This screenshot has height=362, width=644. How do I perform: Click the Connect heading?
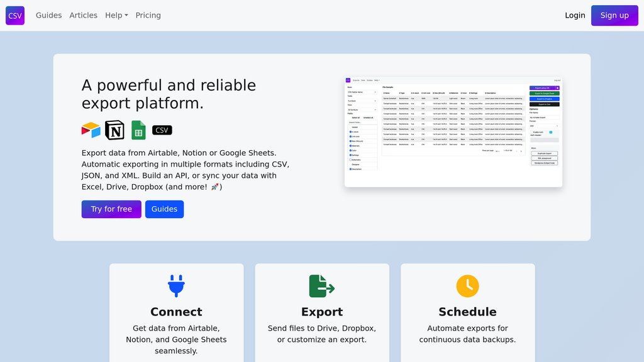pyautogui.click(x=176, y=312)
